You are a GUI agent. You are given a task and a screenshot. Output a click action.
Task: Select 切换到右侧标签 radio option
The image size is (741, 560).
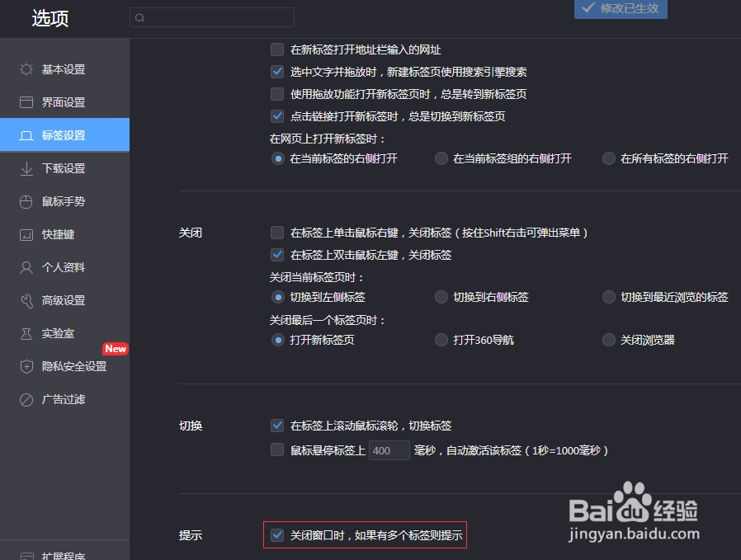pos(441,296)
